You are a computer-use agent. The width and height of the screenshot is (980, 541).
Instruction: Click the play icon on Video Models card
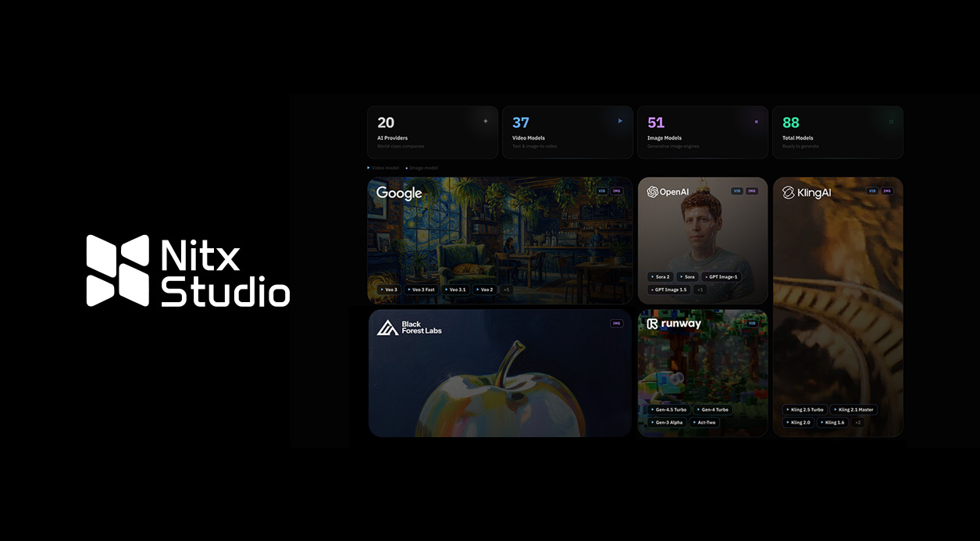click(x=620, y=121)
